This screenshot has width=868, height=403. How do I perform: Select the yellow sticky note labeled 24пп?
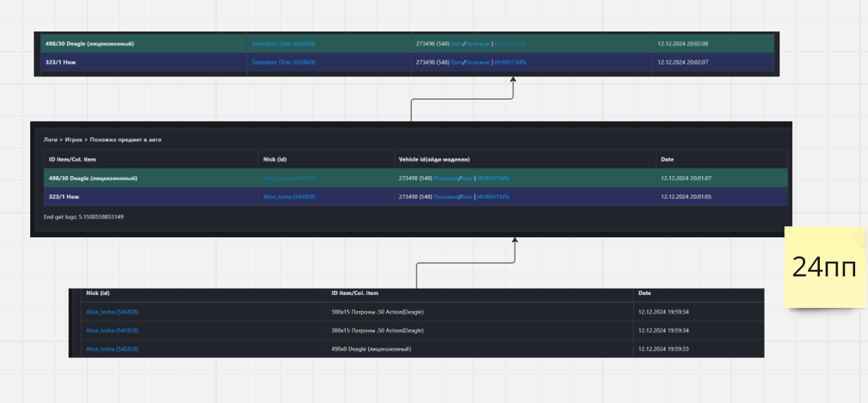(824, 267)
